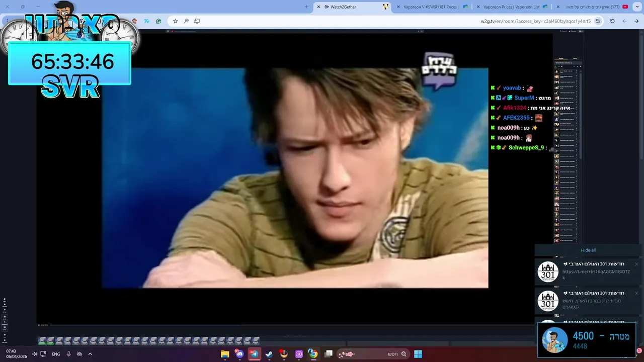Click the zoom magnifier icon in address bar
Image resolution: width=644 pixels, height=362 pixels.
[186, 21]
